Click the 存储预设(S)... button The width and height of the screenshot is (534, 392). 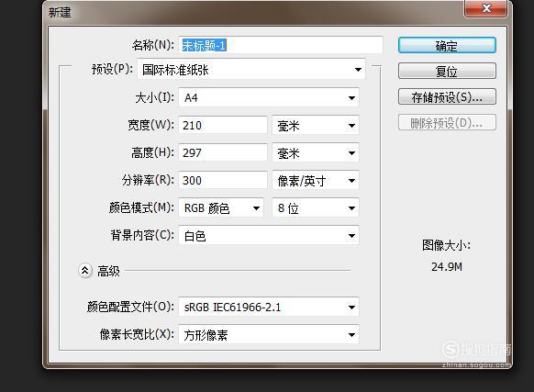point(447,96)
